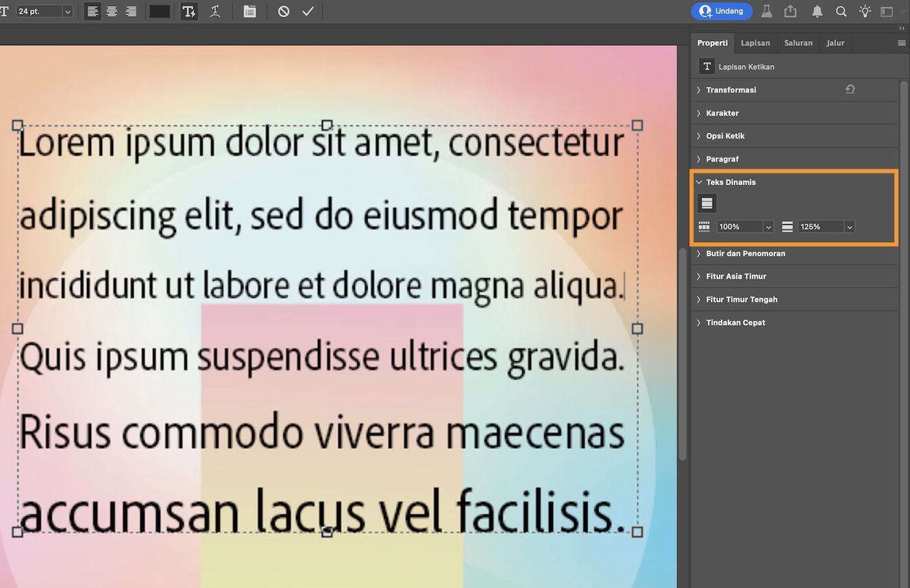The image size is (910, 588).
Task: Switch to the Jalur tab
Action: pyautogui.click(x=835, y=42)
